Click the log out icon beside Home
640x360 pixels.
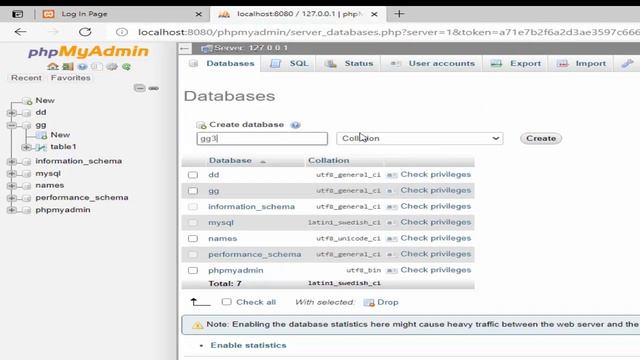click(68, 67)
